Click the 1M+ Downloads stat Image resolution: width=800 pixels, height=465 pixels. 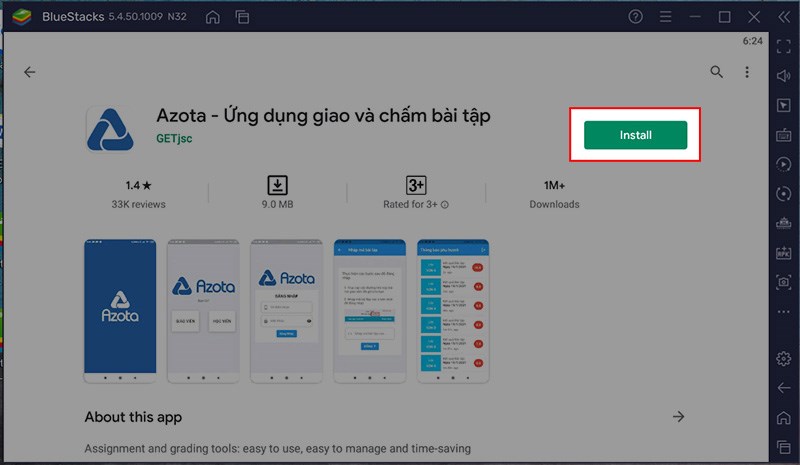(554, 194)
